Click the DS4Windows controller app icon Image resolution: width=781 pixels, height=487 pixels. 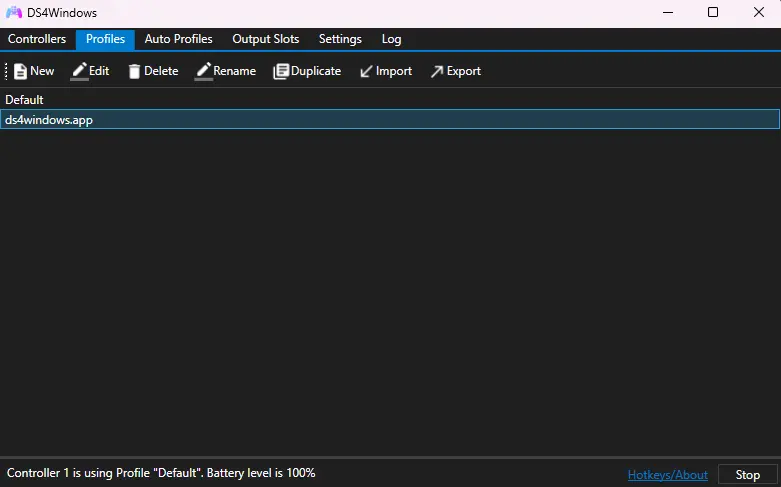[13, 12]
